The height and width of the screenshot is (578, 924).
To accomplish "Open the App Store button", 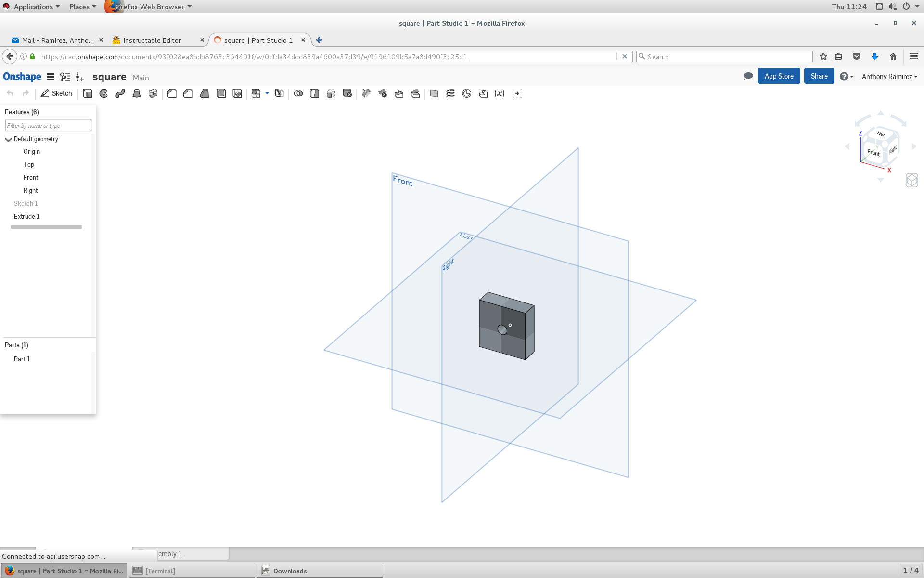I will point(779,76).
